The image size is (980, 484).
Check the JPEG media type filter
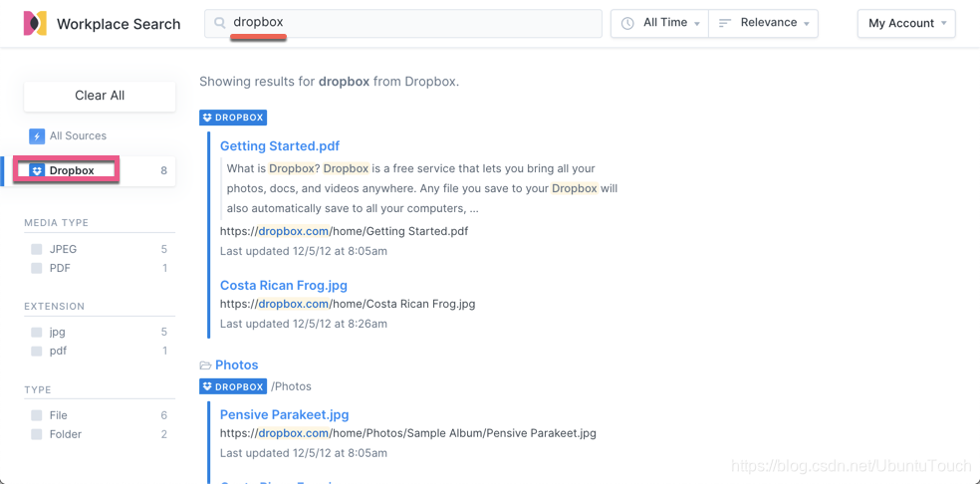pyautogui.click(x=37, y=250)
